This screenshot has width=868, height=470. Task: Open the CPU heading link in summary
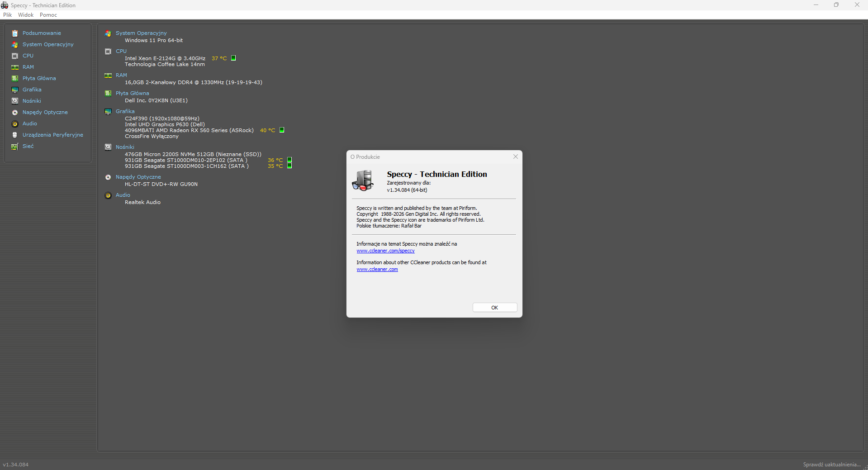point(121,51)
